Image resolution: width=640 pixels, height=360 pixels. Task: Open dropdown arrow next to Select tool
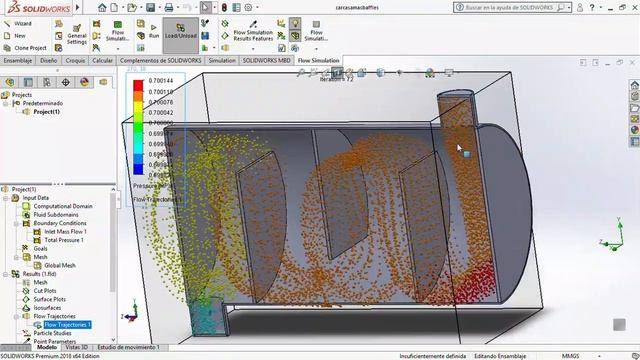(x=215, y=8)
